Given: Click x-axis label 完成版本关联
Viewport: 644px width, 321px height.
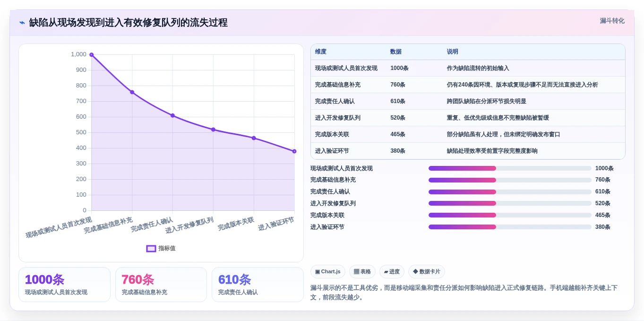Looking at the screenshot, I should tap(236, 224).
